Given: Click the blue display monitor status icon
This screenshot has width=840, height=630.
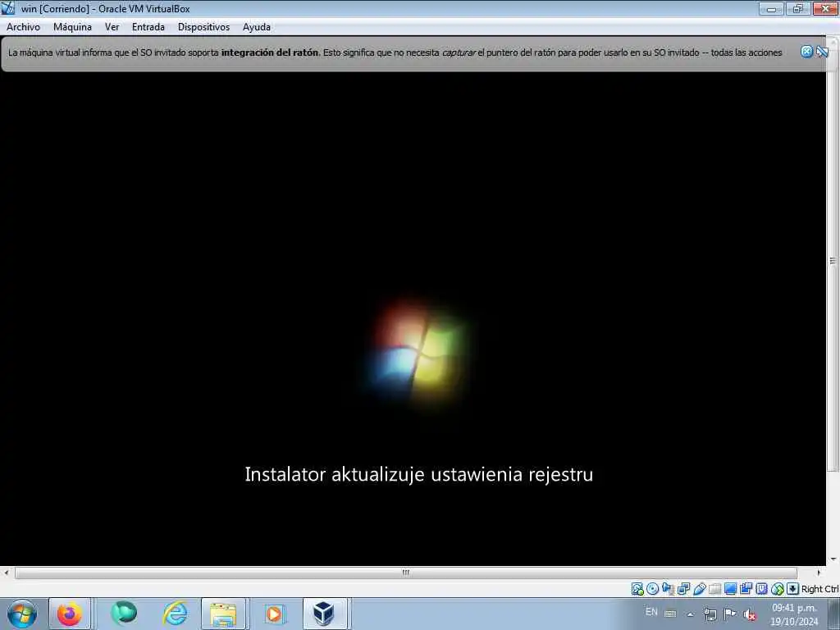Looking at the screenshot, I should point(730,589).
